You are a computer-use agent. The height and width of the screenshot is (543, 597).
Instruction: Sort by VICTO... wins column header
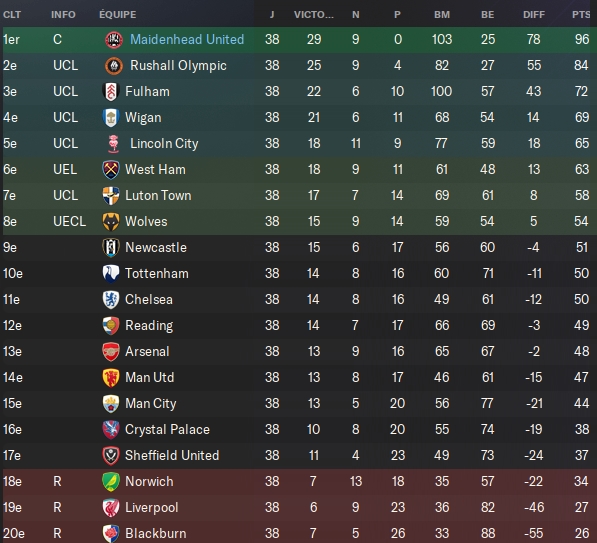pyautogui.click(x=314, y=14)
